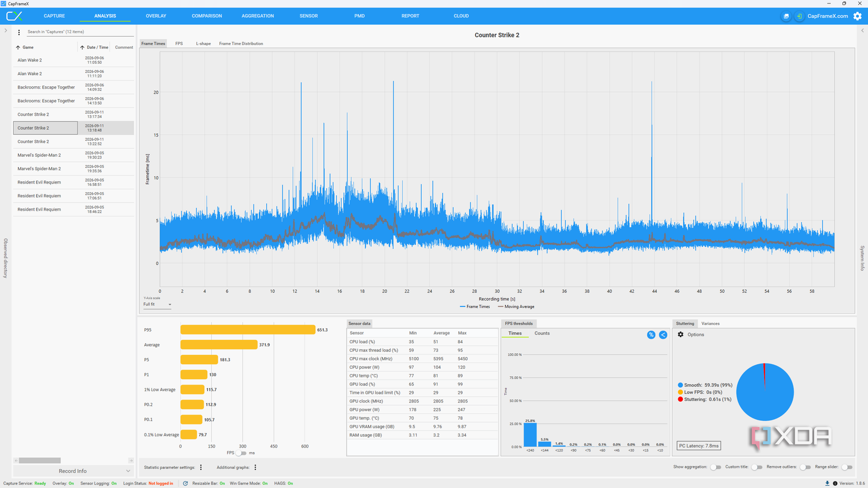Select the Stuttering tab
The image size is (868, 488).
click(x=685, y=324)
